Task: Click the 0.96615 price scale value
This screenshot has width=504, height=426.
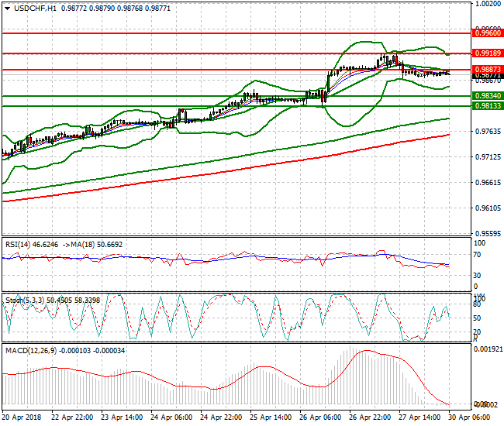Action: [488, 182]
